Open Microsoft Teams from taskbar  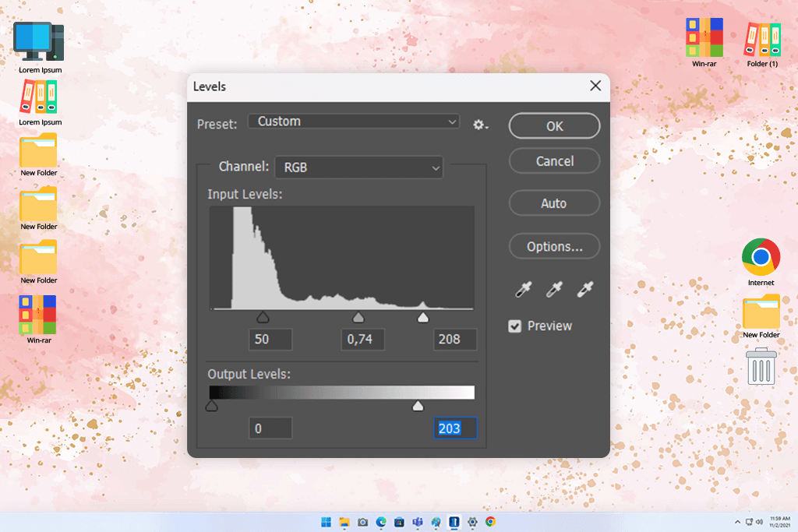[x=418, y=522]
